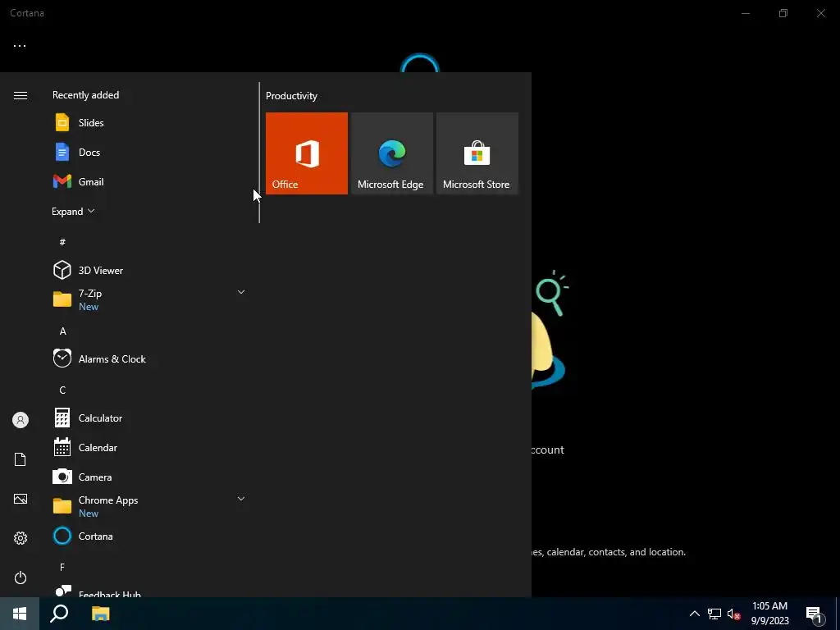Expand the Start hamburger menu
This screenshot has height=630, width=840.
coord(21,95)
